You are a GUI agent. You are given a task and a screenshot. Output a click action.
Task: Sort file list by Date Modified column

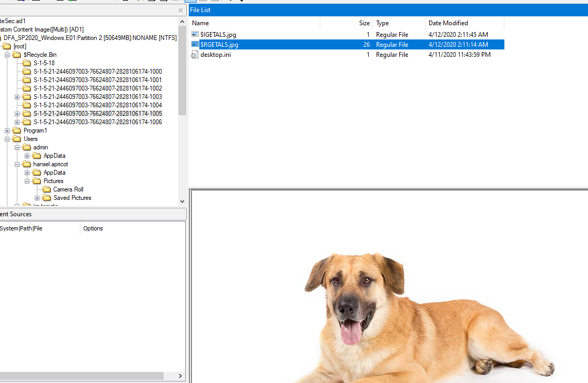point(464,23)
